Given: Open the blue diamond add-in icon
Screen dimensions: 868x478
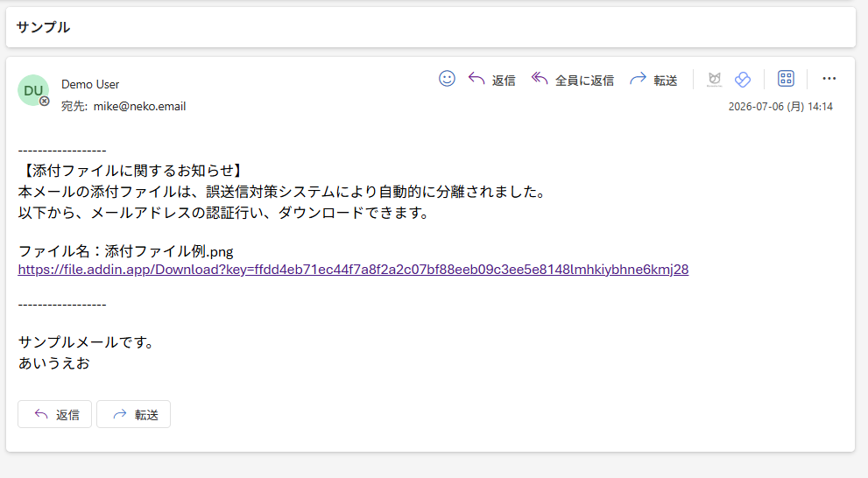Looking at the screenshot, I should click(x=743, y=79).
